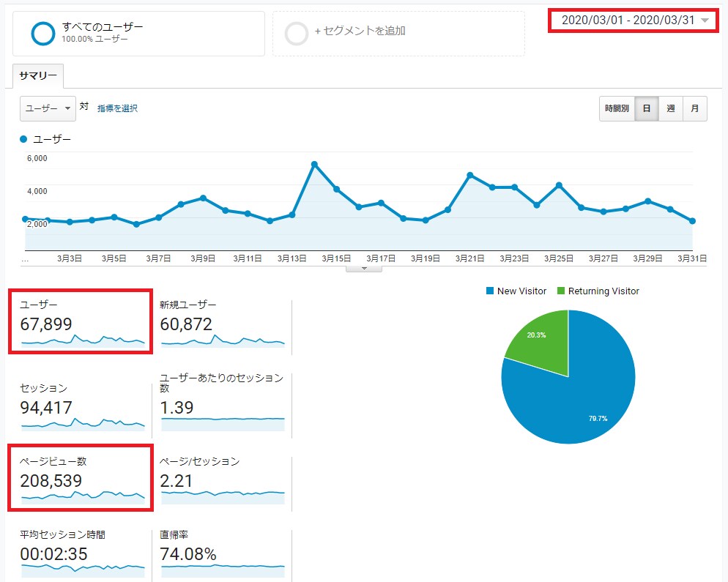The height and width of the screenshot is (582, 728).
Task: Select the セッション 94,417 metric
Action: tap(82, 407)
